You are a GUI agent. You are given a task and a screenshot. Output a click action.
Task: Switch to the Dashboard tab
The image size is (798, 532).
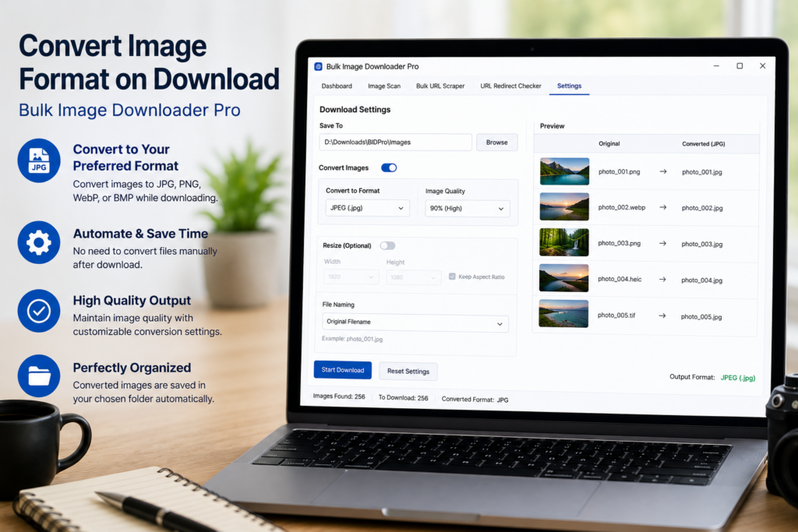(337, 86)
